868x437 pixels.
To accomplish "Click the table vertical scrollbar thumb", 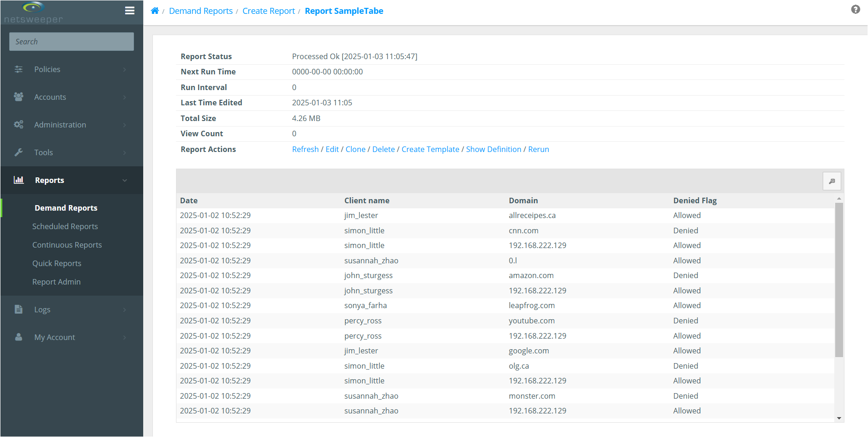I will [x=839, y=279].
